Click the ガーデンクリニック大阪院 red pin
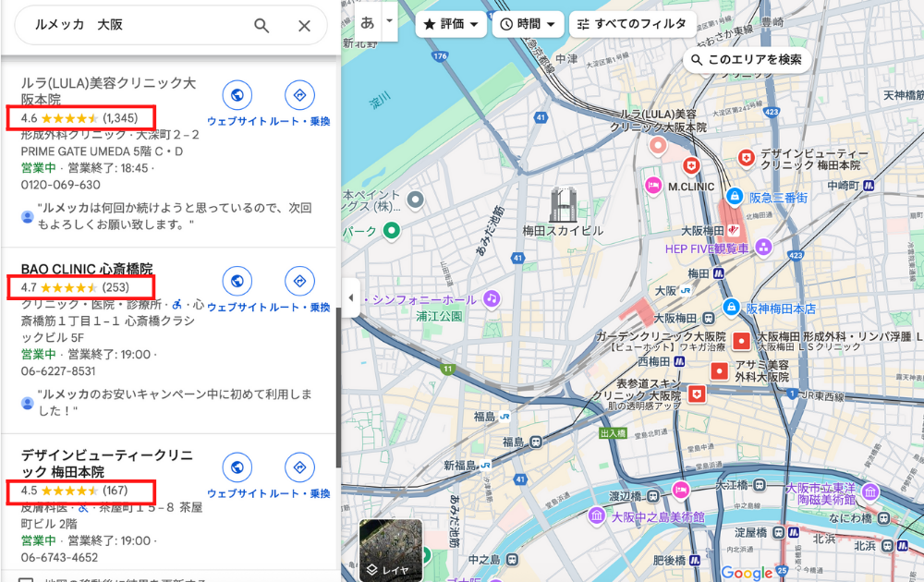This screenshot has width=924, height=582. pyautogui.click(x=741, y=341)
